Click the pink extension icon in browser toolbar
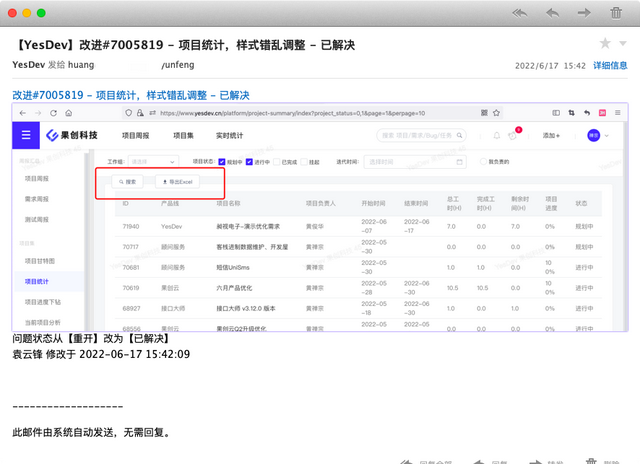 [x=602, y=113]
